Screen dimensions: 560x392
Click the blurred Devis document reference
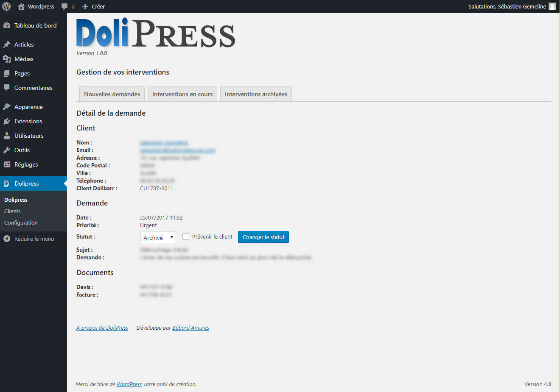(156, 287)
